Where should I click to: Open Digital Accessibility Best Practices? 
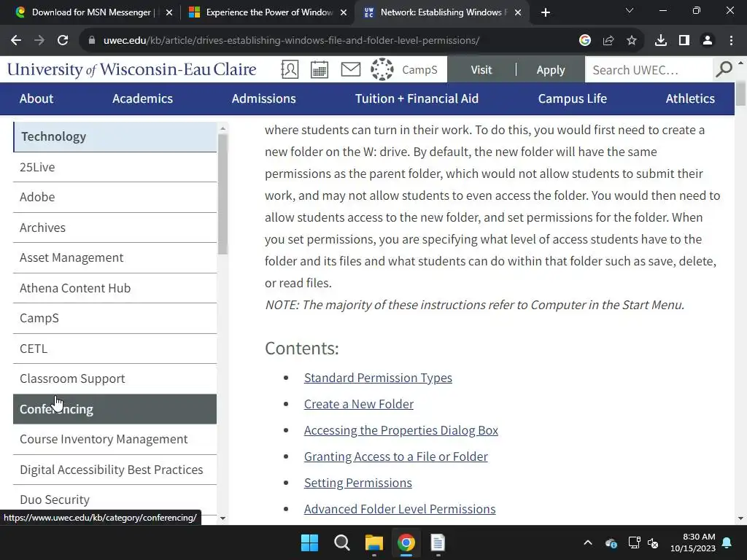click(115, 470)
